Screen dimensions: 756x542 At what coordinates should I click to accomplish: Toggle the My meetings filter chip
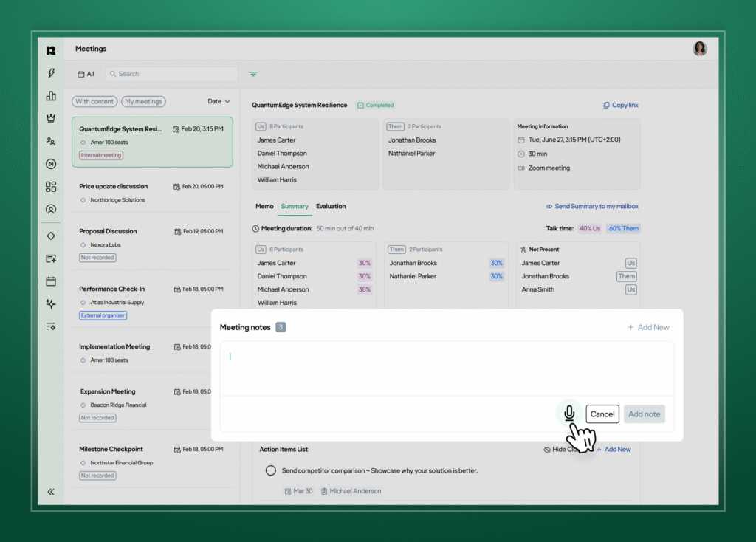point(143,101)
